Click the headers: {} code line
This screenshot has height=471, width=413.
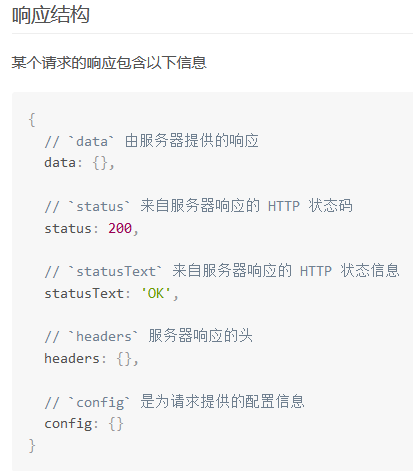91,359
